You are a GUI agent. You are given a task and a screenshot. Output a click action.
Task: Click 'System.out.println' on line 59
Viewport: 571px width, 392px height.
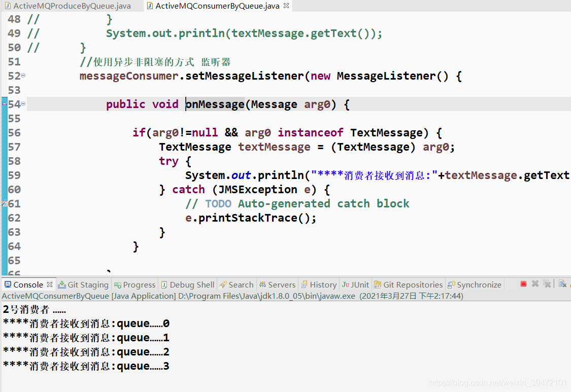(x=244, y=175)
